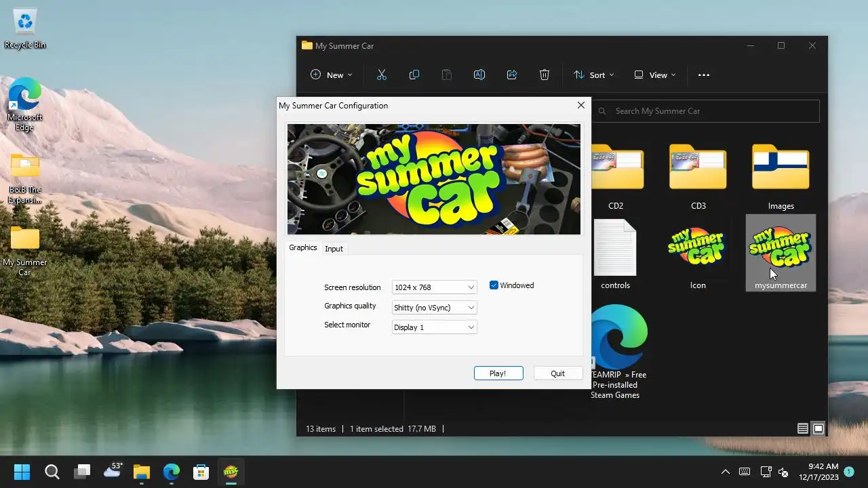Image resolution: width=868 pixels, height=488 pixels.
Task: Open the Windows Start menu
Action: [x=22, y=471]
